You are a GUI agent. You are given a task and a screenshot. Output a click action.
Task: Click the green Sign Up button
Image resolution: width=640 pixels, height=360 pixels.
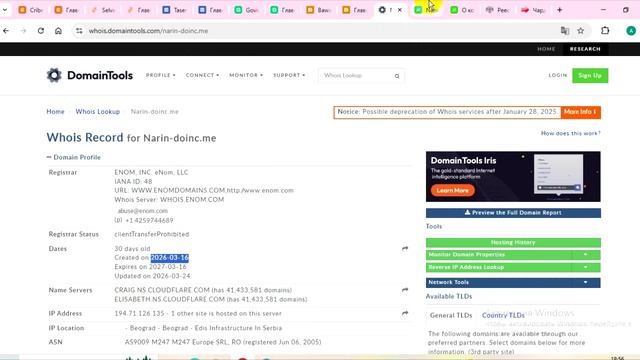pyautogui.click(x=590, y=76)
